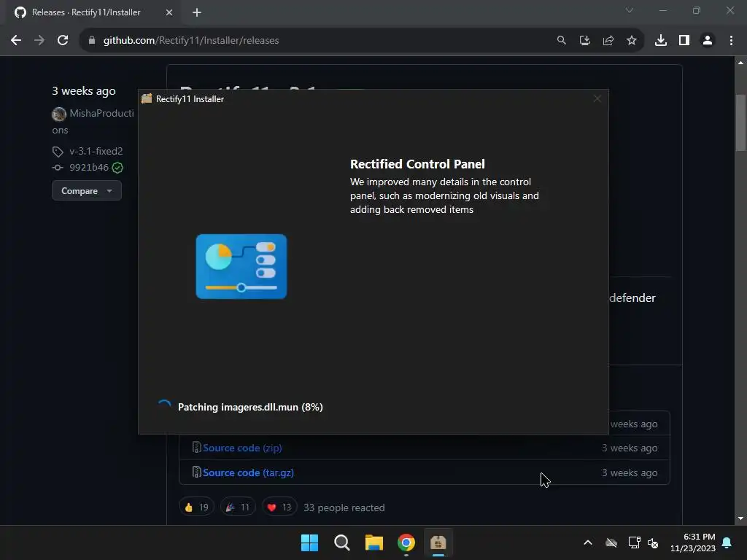747x560 pixels.
Task: Open Chrome three-dot menu
Action: click(731, 41)
